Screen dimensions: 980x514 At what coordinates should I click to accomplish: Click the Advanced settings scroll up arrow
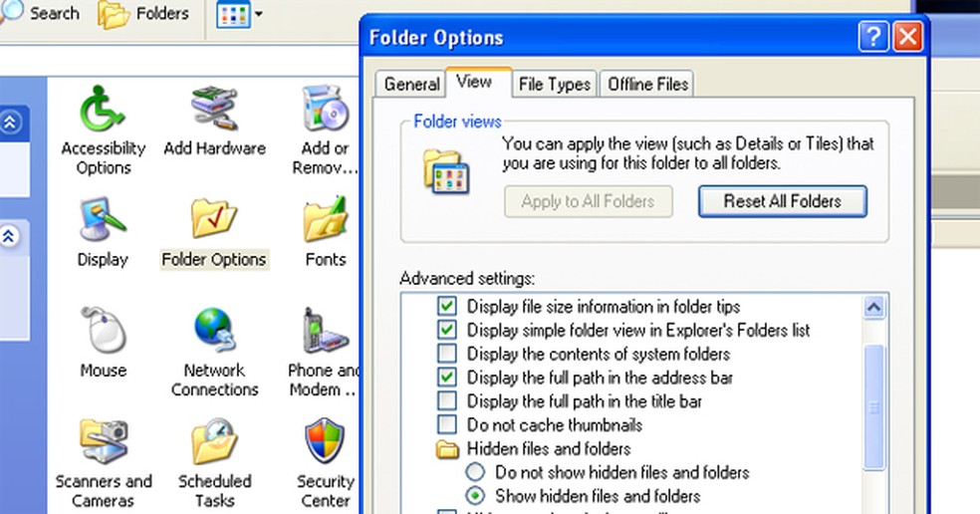873,307
